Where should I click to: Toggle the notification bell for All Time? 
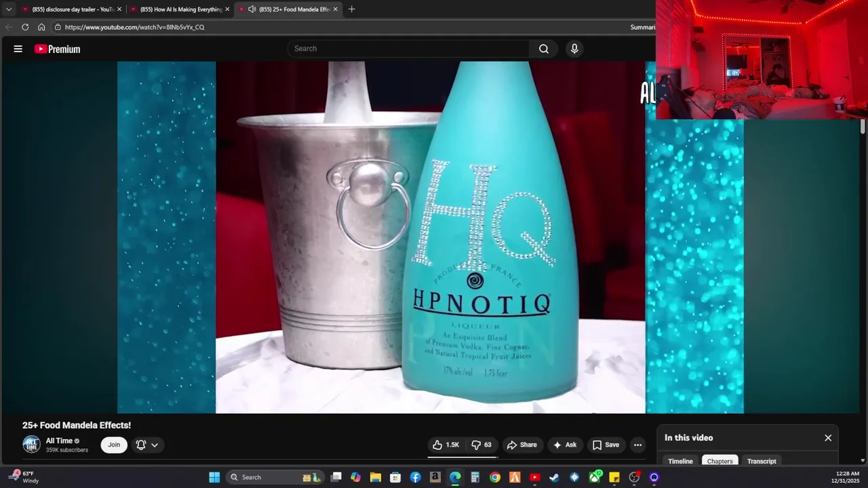(141, 445)
